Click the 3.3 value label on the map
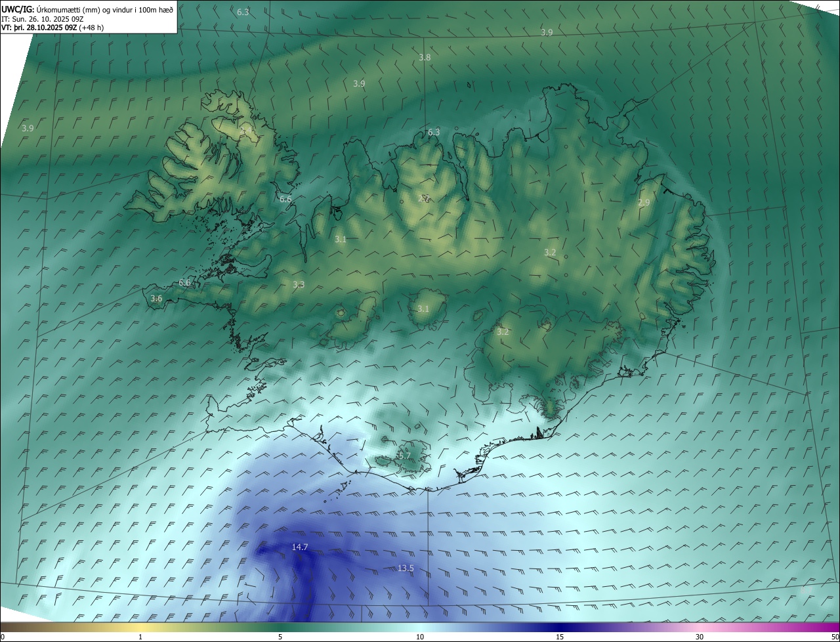Screen dimensions: 840x642 point(299,285)
